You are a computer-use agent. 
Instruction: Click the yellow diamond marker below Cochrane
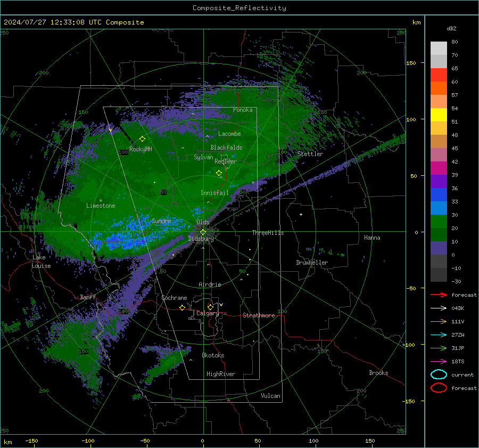tap(182, 307)
